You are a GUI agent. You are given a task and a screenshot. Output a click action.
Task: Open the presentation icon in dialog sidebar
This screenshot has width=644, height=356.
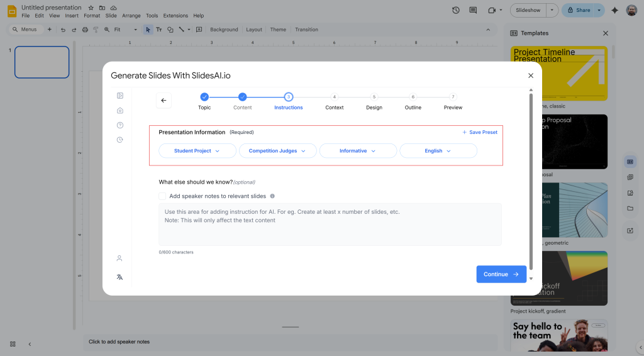point(120,96)
